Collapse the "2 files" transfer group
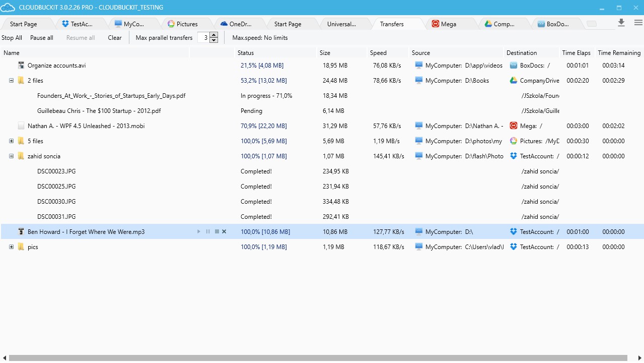The image size is (644, 363). pyautogui.click(x=11, y=81)
